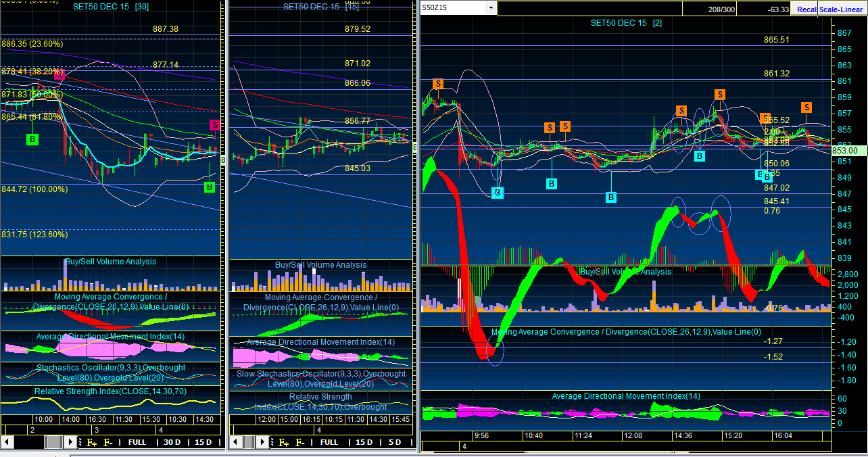Click the last orange S marker after 16:04
The image size is (868, 457).
coord(806,107)
